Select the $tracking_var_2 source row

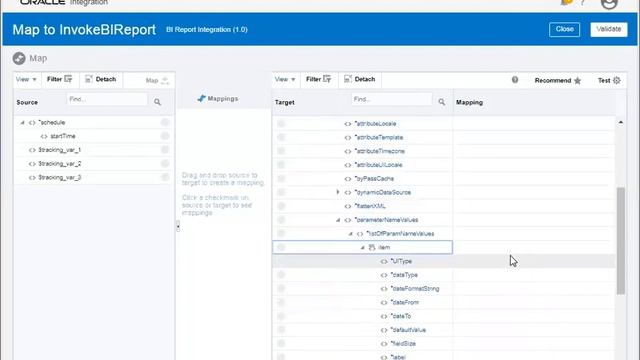(93, 164)
